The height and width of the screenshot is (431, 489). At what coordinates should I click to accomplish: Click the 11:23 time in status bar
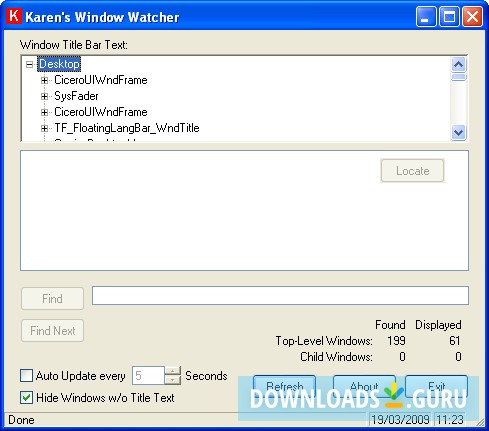click(x=450, y=420)
